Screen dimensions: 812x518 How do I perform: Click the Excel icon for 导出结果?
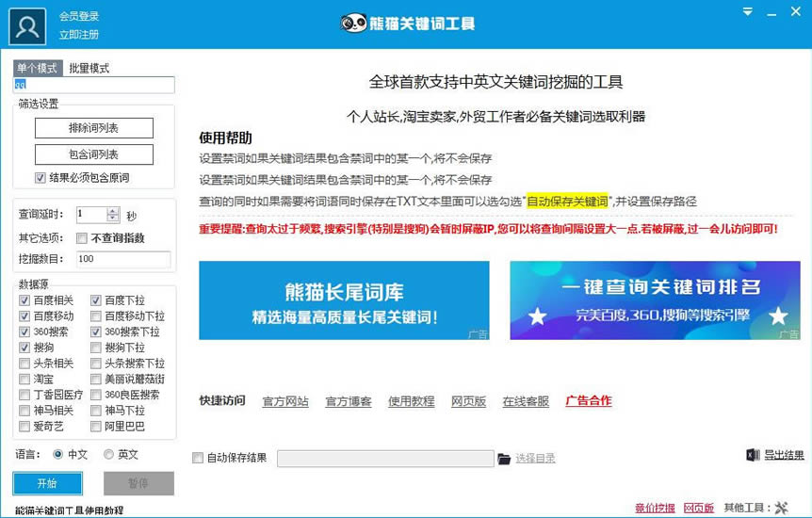pos(753,455)
